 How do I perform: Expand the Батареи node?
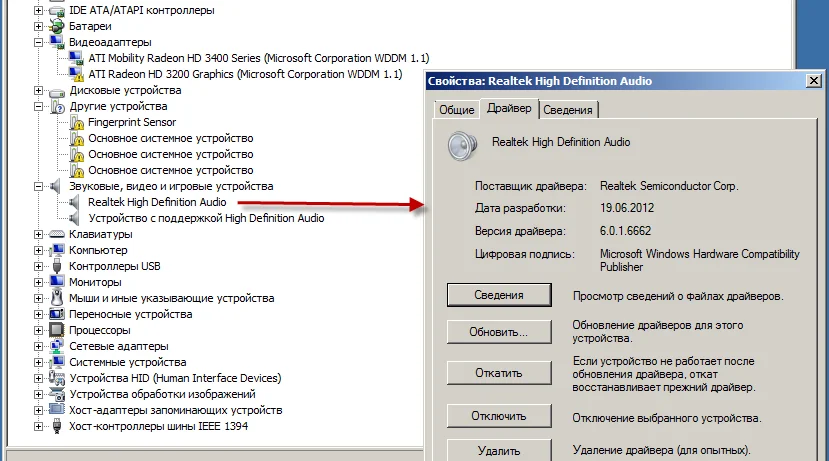(39, 26)
